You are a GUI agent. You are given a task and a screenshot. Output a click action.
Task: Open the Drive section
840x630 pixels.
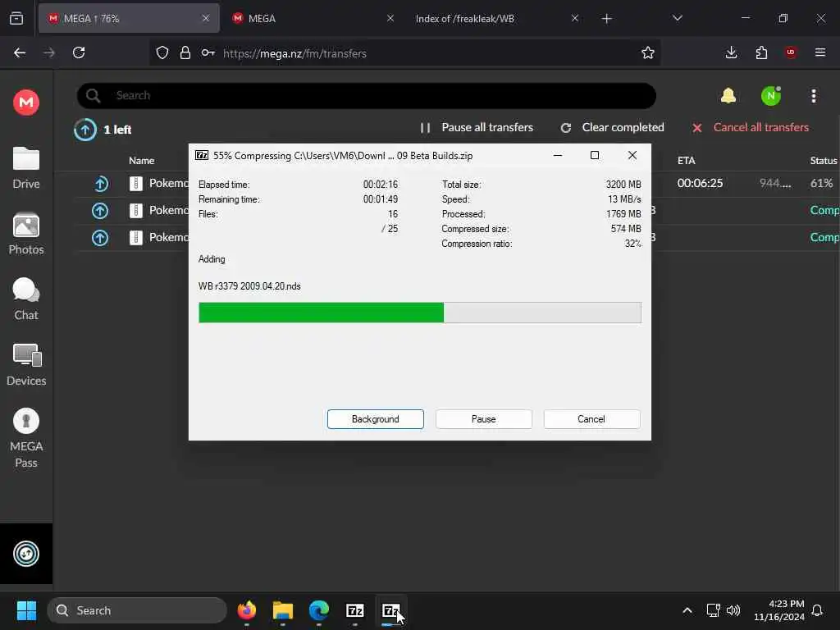click(x=25, y=168)
